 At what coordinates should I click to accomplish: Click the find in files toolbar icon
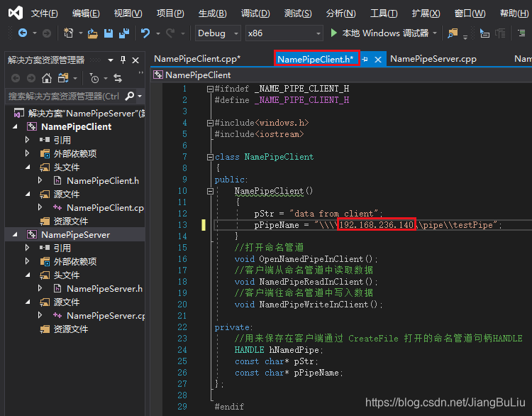[x=453, y=33]
